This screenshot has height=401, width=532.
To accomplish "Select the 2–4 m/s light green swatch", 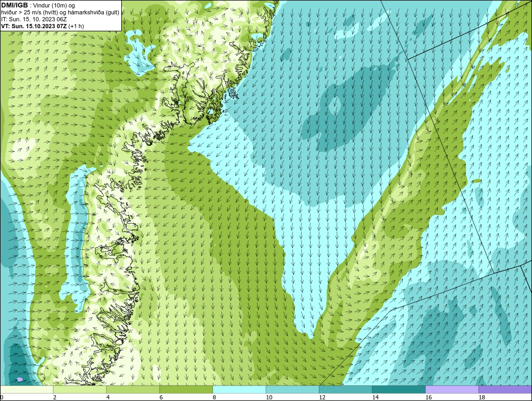I will [x=80, y=389].
